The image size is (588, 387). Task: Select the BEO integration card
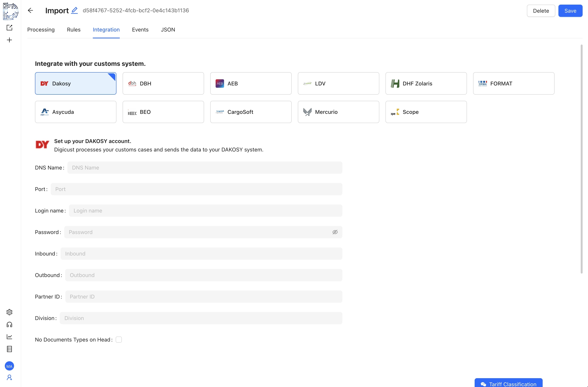click(x=163, y=112)
